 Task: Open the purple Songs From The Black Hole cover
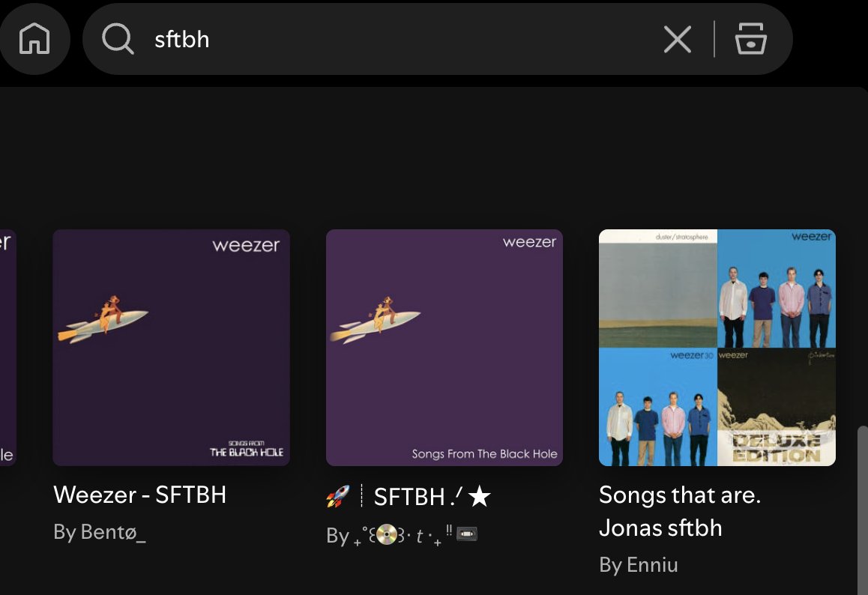click(x=444, y=348)
